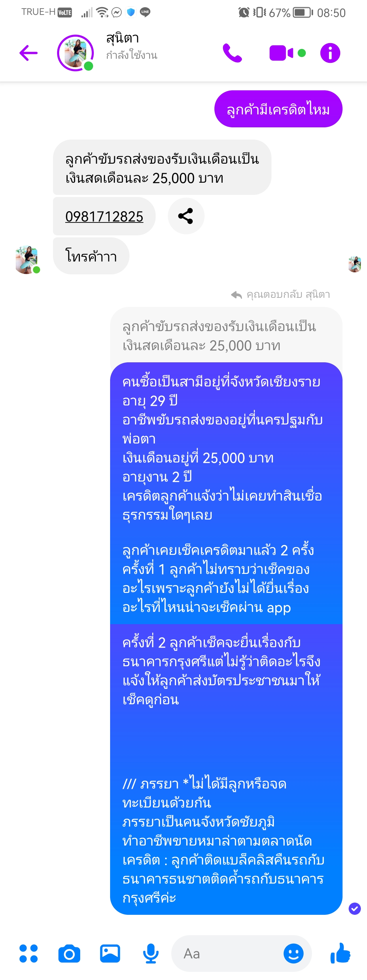Select the purple ลูกค้ามีเครดิตไหม bubble

pyautogui.click(x=278, y=109)
